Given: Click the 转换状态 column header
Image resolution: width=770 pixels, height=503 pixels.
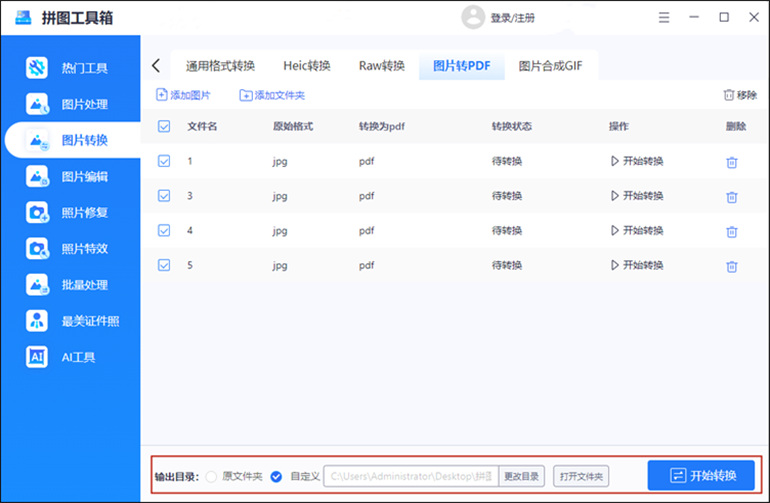Looking at the screenshot, I should pyautogui.click(x=512, y=126).
